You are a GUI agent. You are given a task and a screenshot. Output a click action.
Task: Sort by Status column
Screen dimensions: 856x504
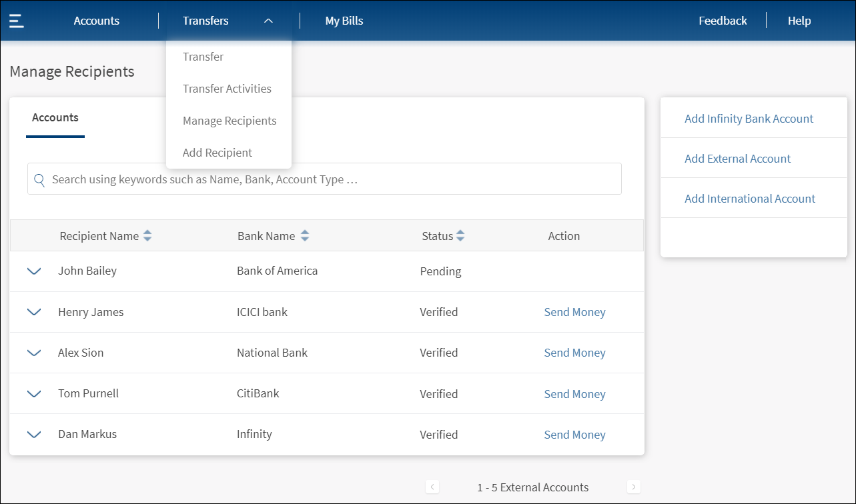coord(460,236)
